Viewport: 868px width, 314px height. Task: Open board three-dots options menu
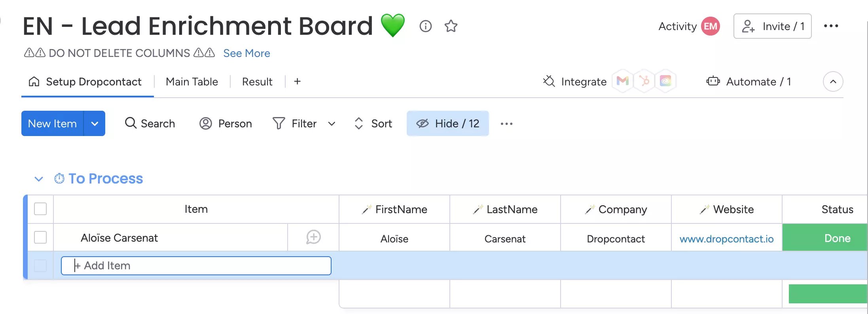click(x=831, y=26)
